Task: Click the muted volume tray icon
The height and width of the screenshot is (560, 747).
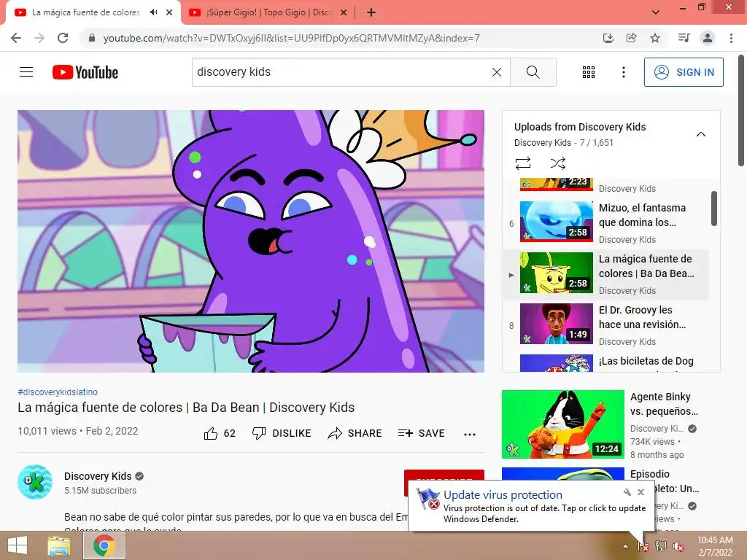Action: tap(678, 546)
